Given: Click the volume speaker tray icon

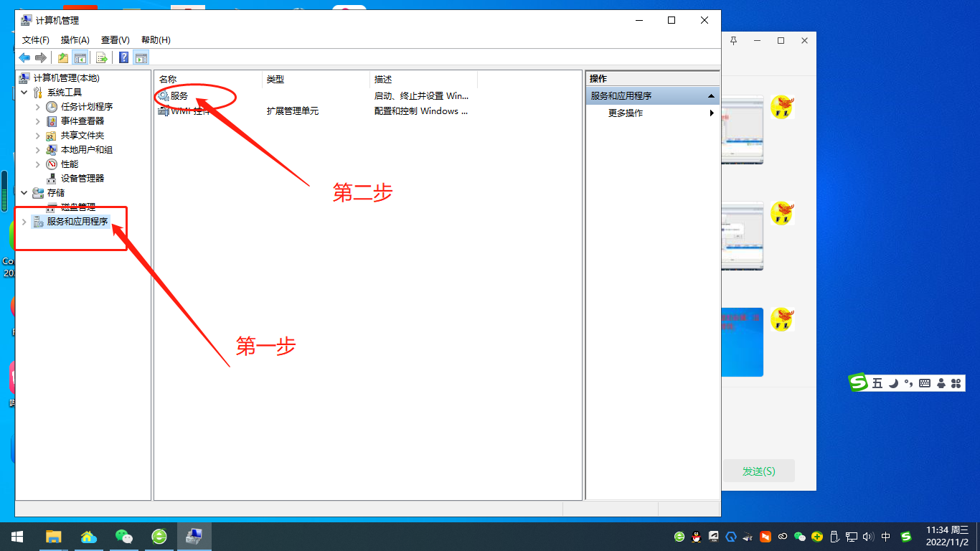Looking at the screenshot, I should (x=868, y=537).
